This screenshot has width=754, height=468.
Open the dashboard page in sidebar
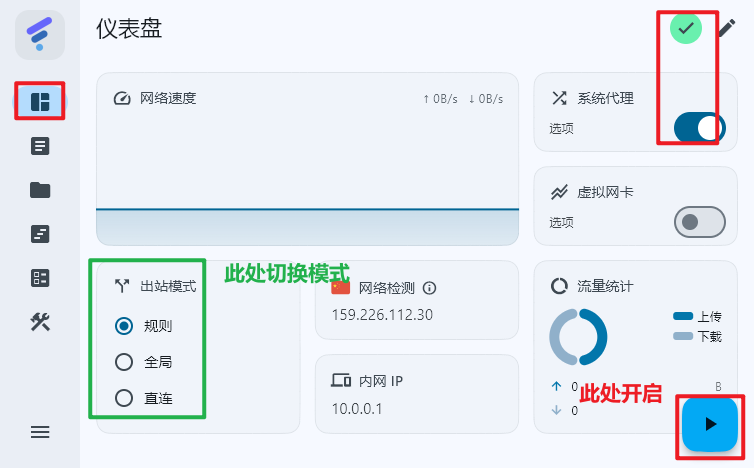pos(40,101)
